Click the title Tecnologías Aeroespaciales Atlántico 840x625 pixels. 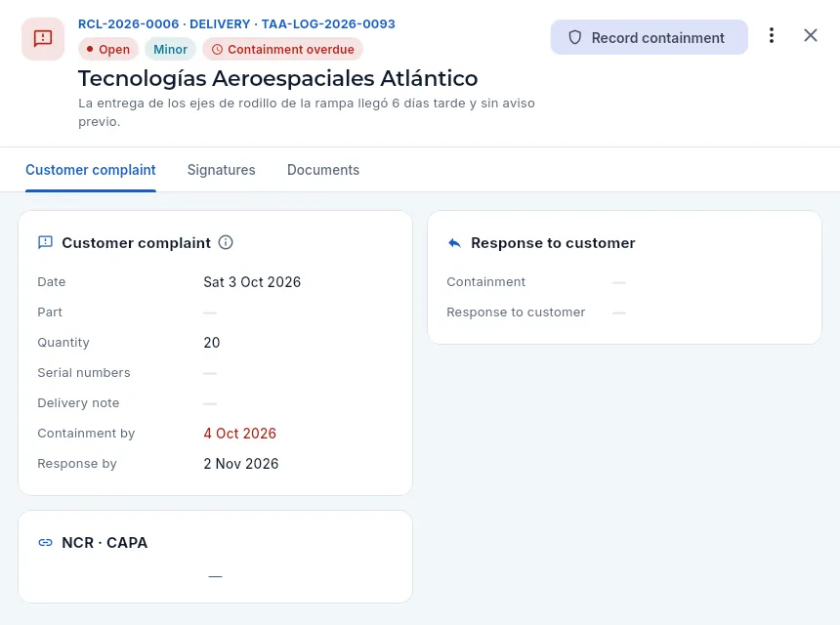click(x=278, y=78)
